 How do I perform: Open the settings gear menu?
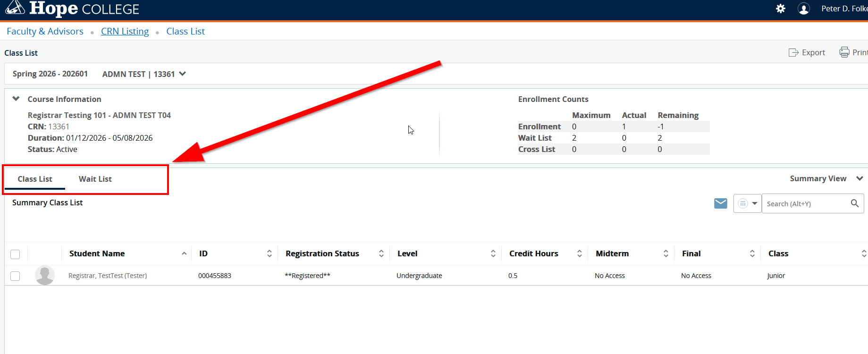click(781, 8)
